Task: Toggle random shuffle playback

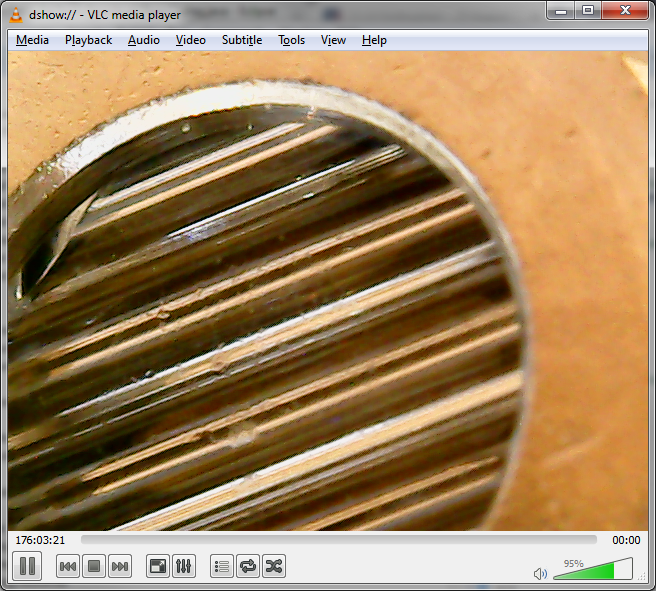Action: tap(274, 567)
